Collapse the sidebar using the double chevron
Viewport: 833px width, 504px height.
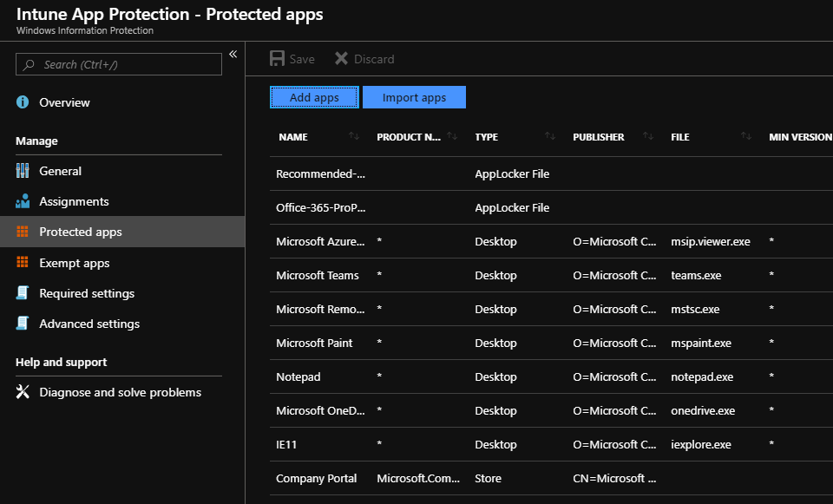tap(233, 54)
